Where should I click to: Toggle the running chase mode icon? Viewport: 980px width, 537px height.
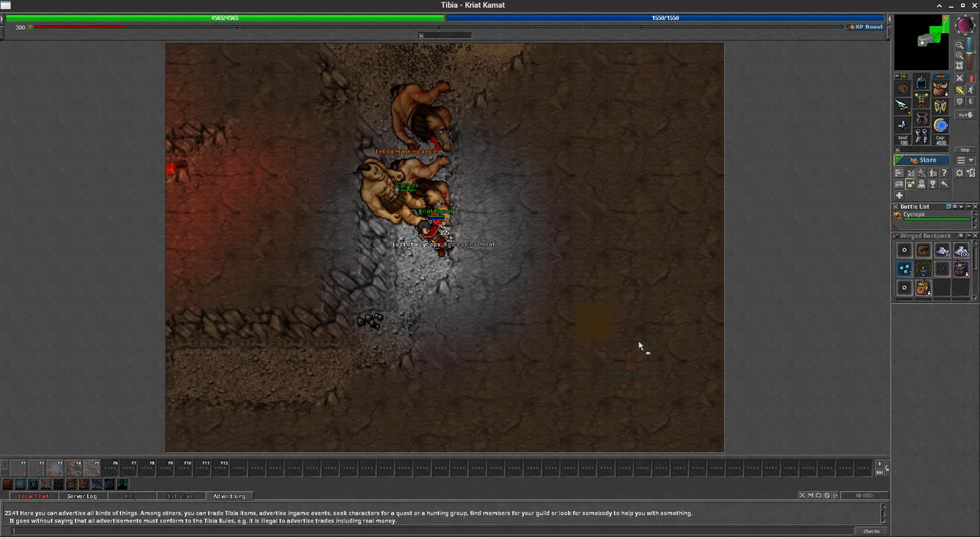pos(971,89)
